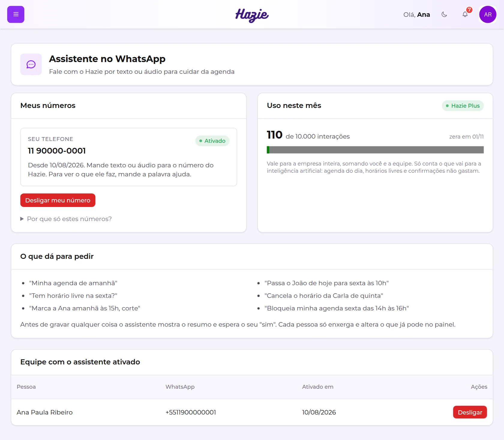Click the +5511900000001 cell
The height and width of the screenshot is (440, 504).
(x=191, y=412)
